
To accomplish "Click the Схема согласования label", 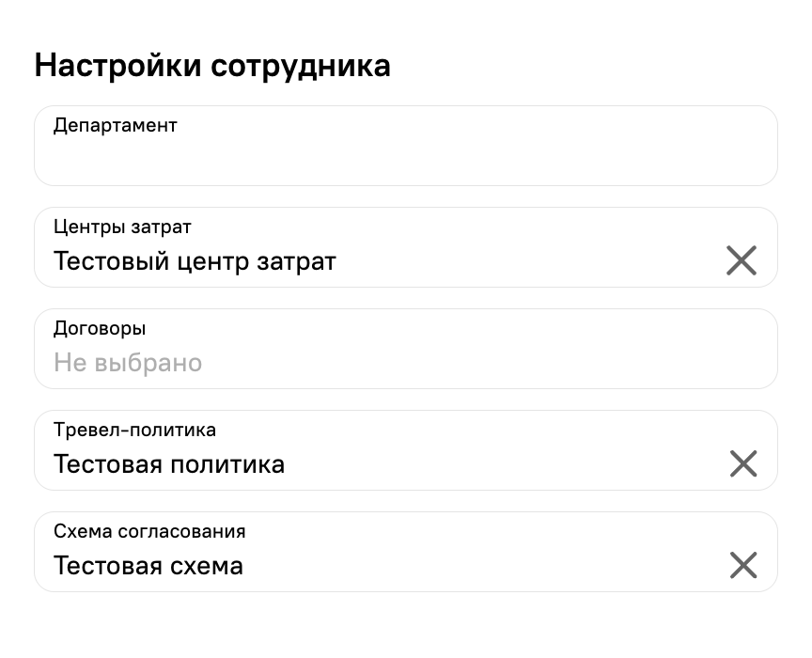I will click(x=149, y=532).
